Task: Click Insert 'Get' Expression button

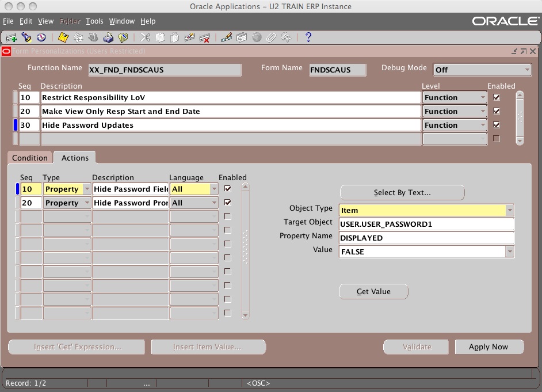Action: 77,347
